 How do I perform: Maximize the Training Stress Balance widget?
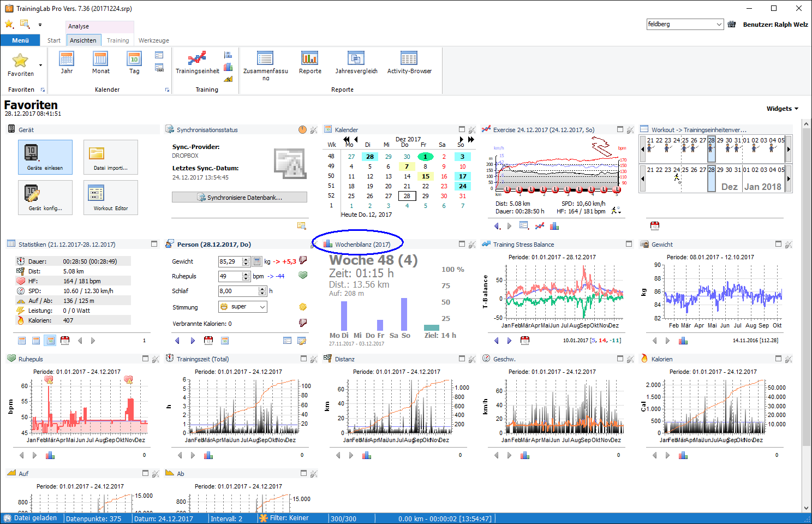click(x=629, y=244)
